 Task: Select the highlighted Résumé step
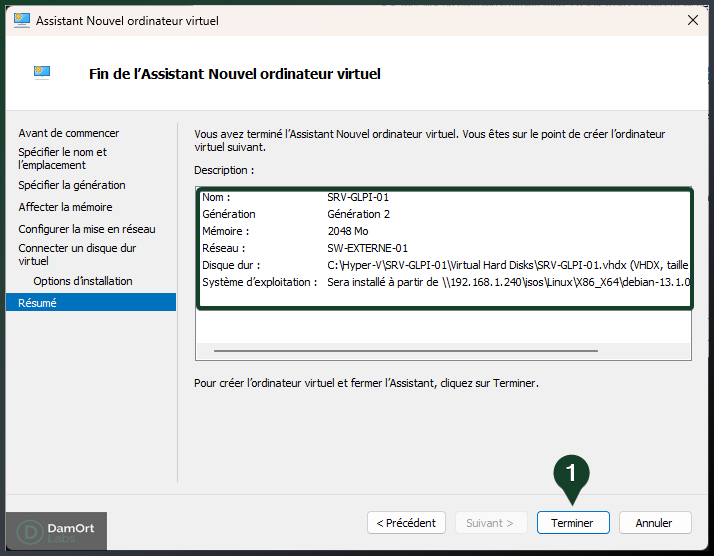[91, 302]
